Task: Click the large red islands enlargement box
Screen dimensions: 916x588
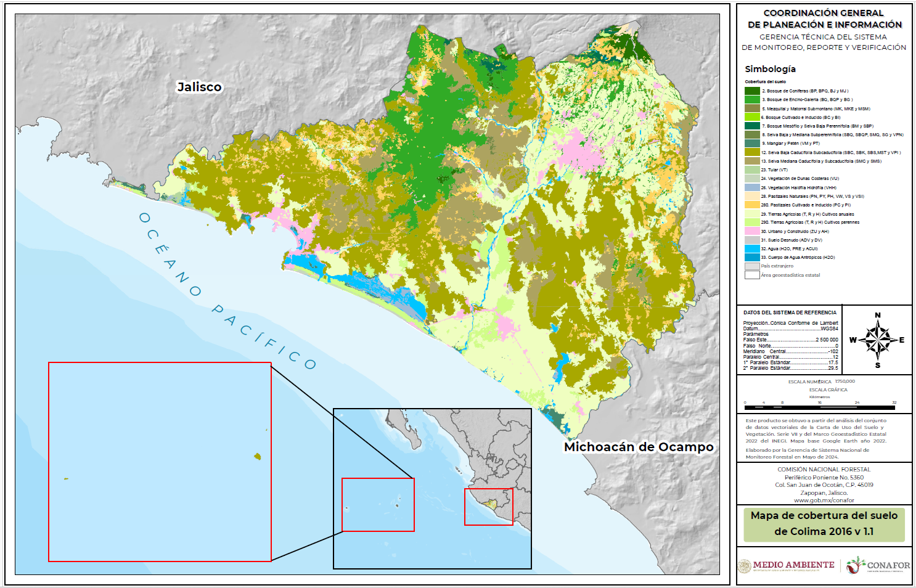Action: click(x=160, y=462)
